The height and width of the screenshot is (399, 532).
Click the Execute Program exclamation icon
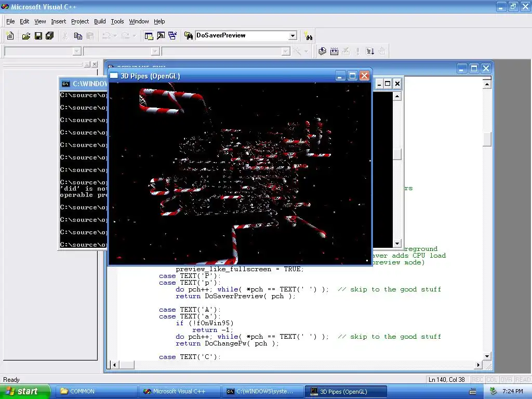[357, 51]
